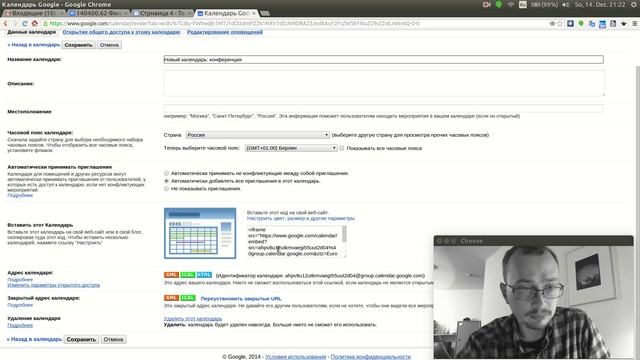Open the Wi-Fi network indicator
Screen dimensions: 640x360
point(511,4)
